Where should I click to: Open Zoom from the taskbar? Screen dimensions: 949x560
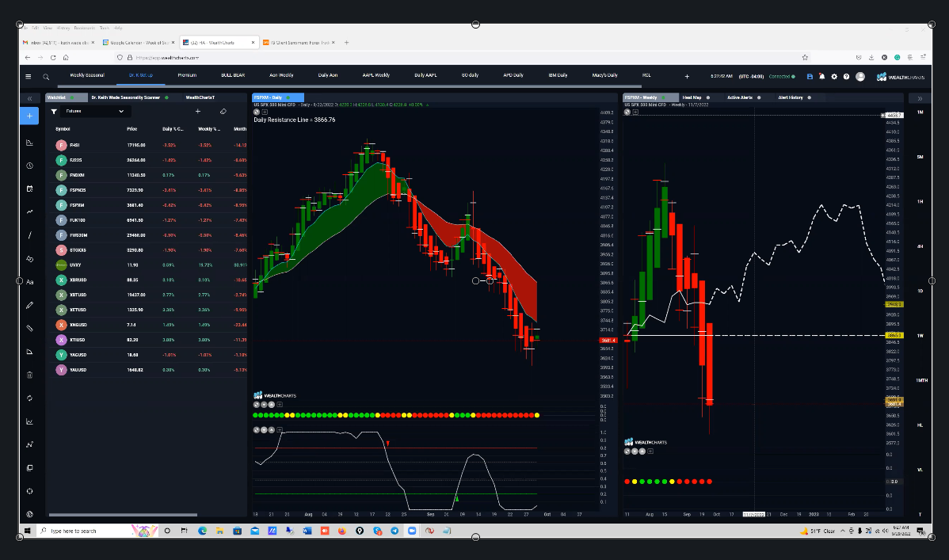[x=412, y=531]
